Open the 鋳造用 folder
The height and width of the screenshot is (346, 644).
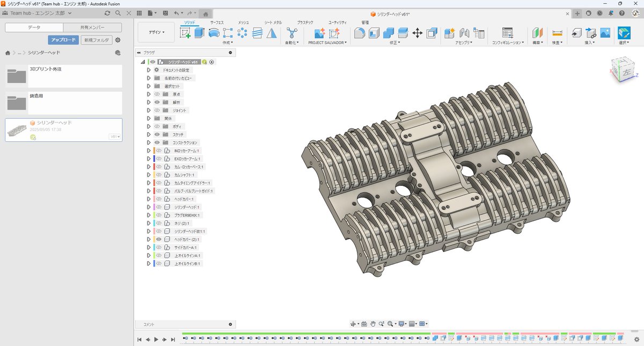(64, 103)
